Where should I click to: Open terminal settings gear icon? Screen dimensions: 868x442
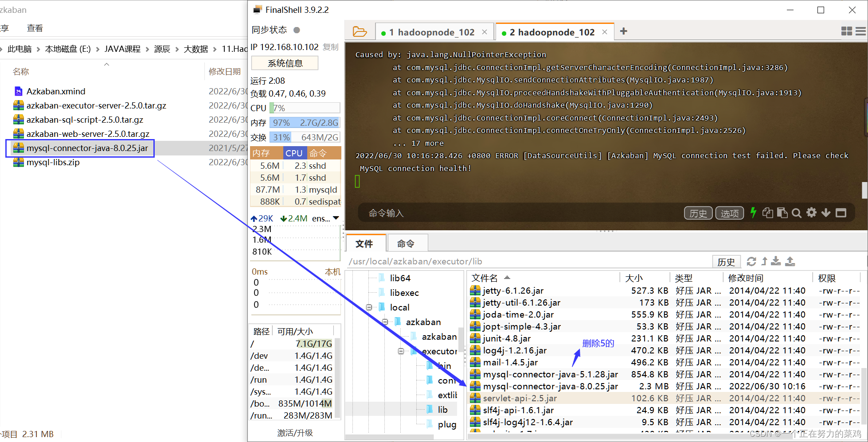click(x=811, y=213)
